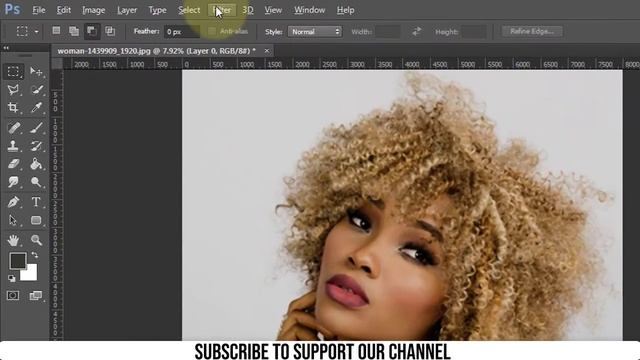Select the Rounded Rectangle shape tool
Screen dimensions: 640x360
36,220
